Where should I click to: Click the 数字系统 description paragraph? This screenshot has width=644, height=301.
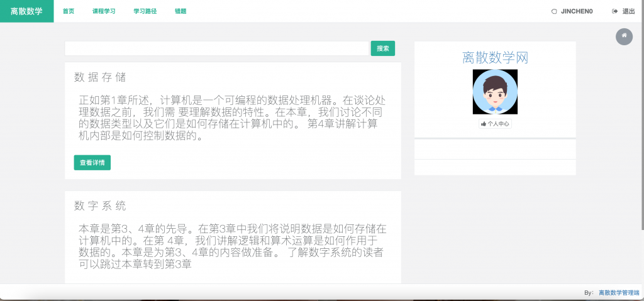tap(232, 246)
